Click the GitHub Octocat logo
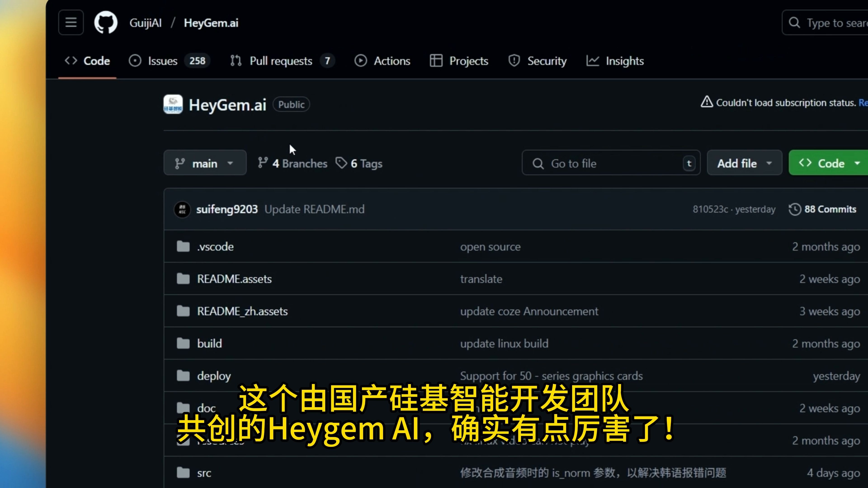868x488 pixels. (x=106, y=23)
